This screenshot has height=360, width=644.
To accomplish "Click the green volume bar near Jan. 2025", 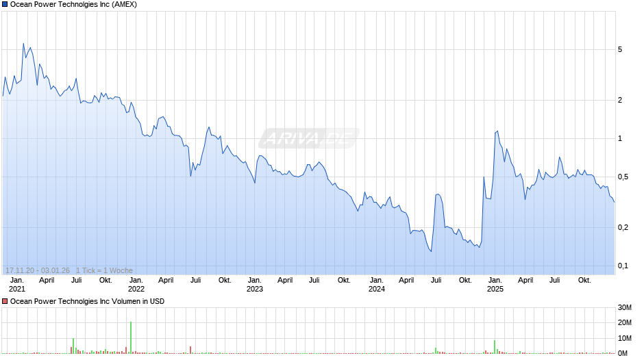I will point(495,347).
